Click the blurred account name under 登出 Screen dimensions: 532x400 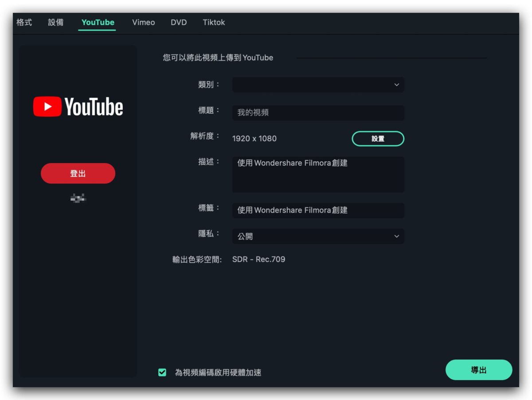[x=78, y=198]
